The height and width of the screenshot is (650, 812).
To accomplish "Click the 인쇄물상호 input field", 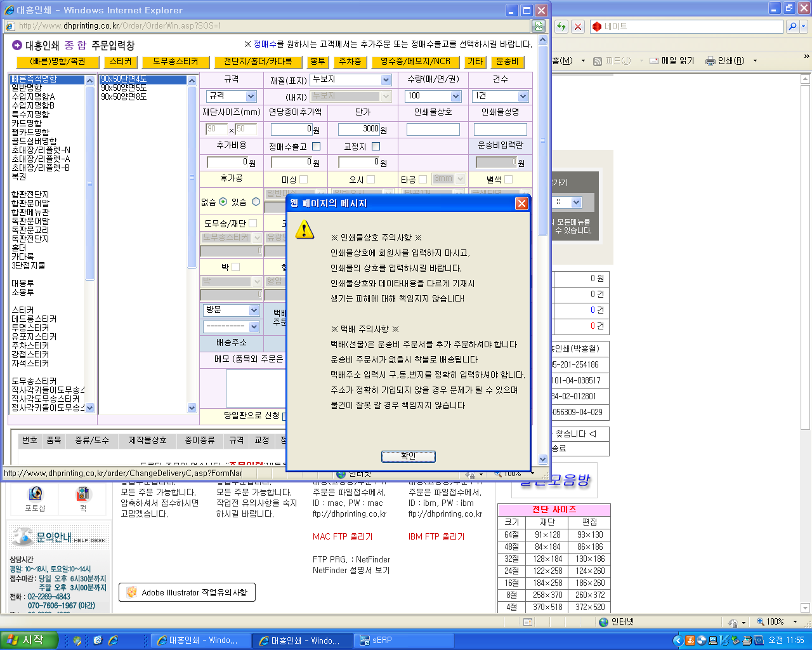I will click(433, 129).
